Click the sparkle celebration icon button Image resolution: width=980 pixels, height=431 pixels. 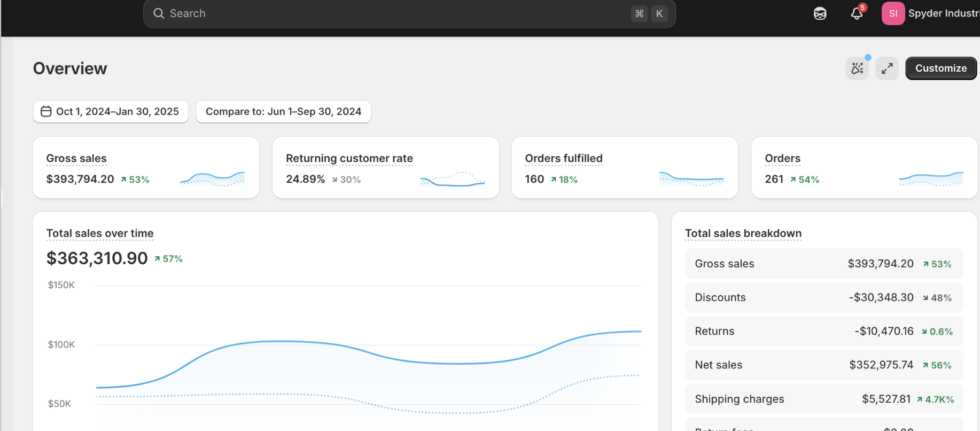click(857, 68)
